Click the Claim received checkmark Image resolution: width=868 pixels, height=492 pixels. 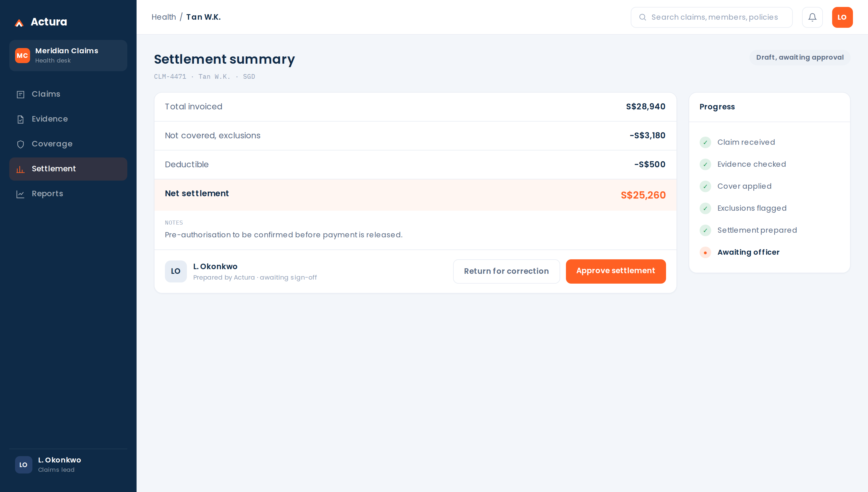(x=705, y=142)
